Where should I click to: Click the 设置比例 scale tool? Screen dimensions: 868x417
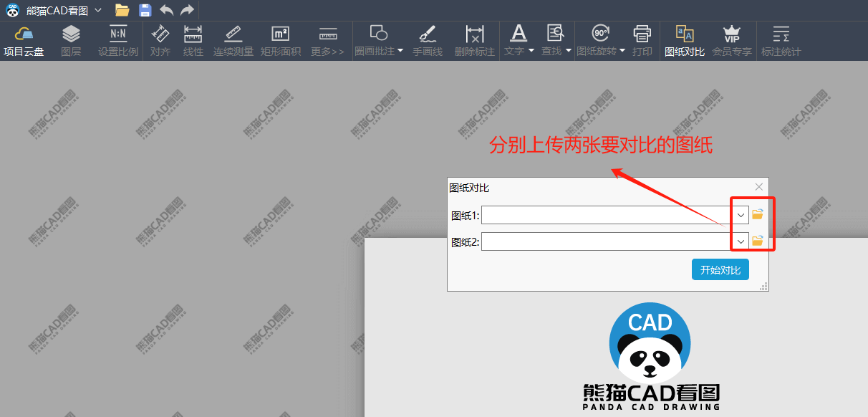pos(118,41)
